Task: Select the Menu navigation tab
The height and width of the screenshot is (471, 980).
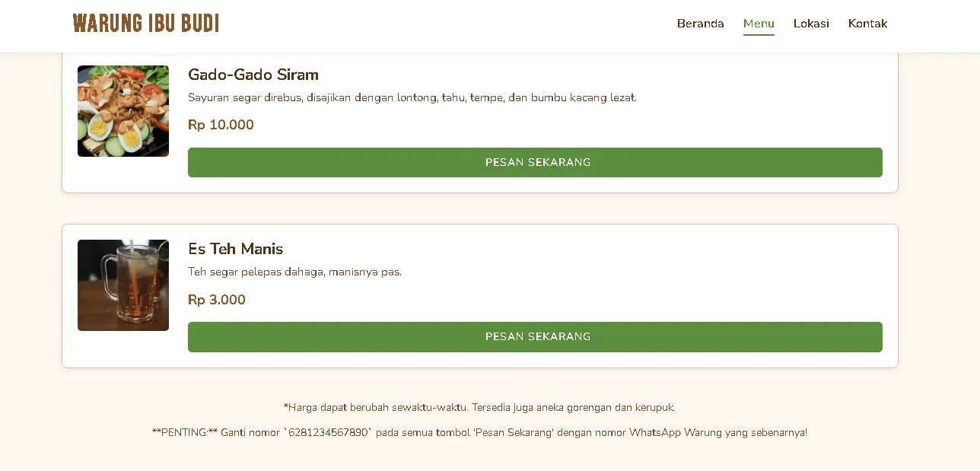Action: (759, 24)
